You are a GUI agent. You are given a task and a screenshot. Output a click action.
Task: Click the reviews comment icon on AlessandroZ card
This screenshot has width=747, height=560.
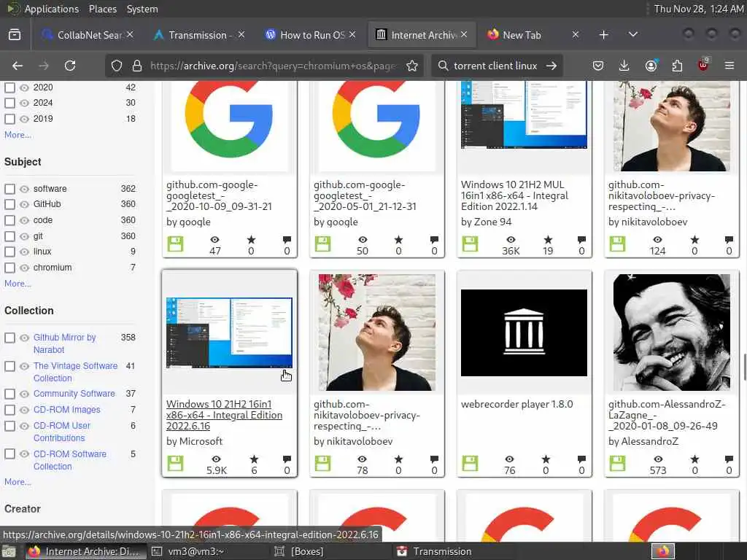click(x=729, y=459)
